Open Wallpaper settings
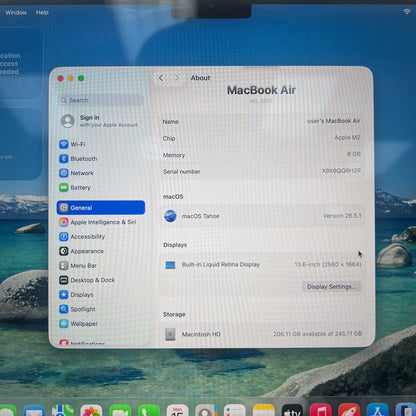This screenshot has width=416, height=416. (78, 324)
